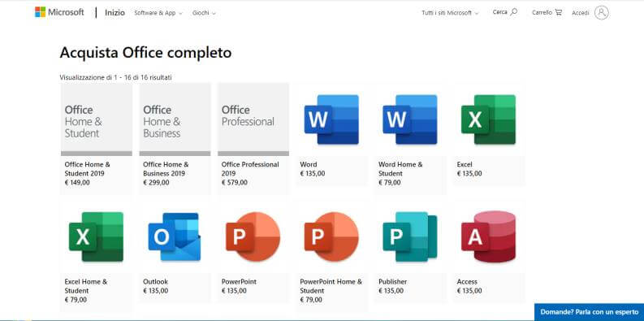The image size is (644, 321).
Task: Open the Office Professional tile image
Action: pyautogui.click(x=253, y=119)
